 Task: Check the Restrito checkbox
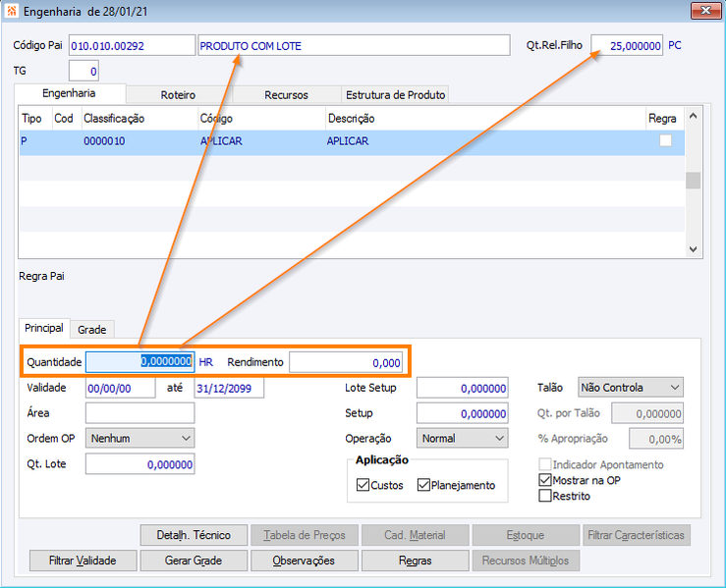coord(545,496)
